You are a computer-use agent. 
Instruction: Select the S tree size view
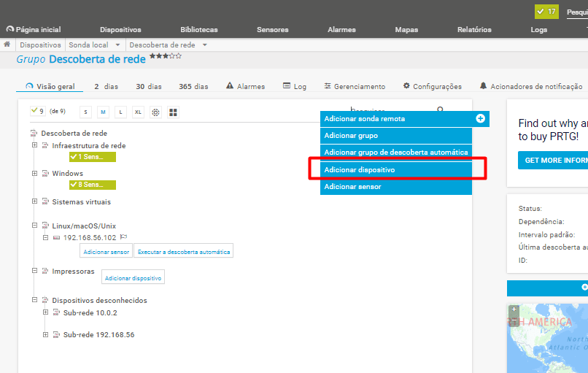tap(85, 112)
